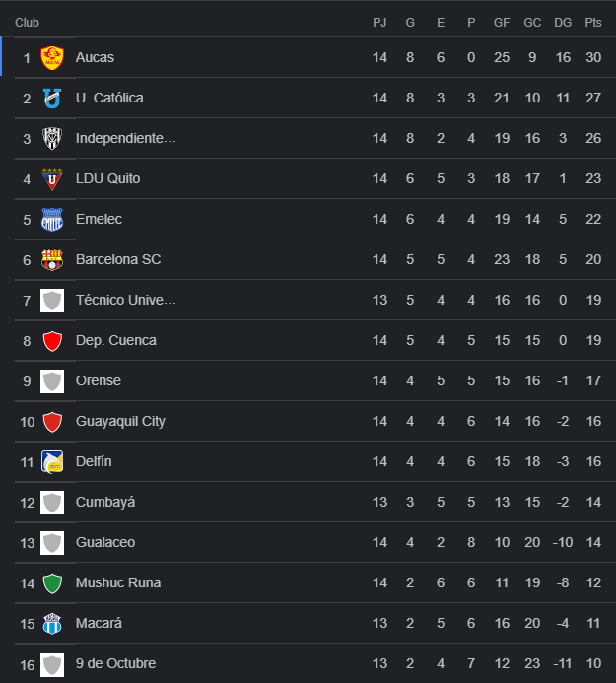
Task: Click the Independiente club crest
Action: (52, 139)
